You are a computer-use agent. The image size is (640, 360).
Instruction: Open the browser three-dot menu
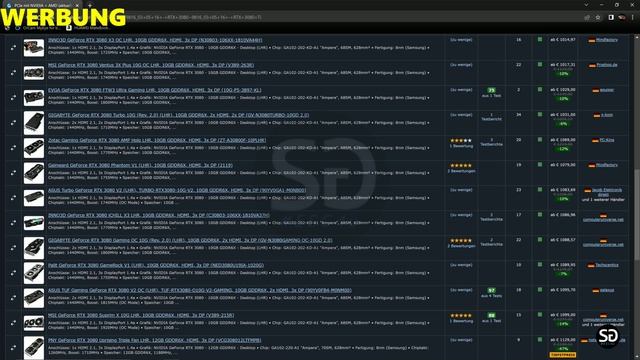pyautogui.click(x=633, y=18)
